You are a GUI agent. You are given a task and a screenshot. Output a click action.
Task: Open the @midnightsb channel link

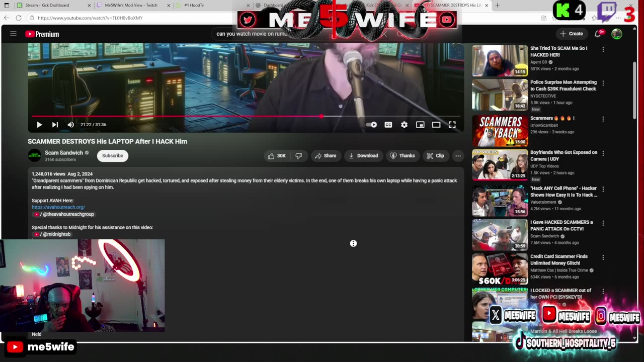52,234
